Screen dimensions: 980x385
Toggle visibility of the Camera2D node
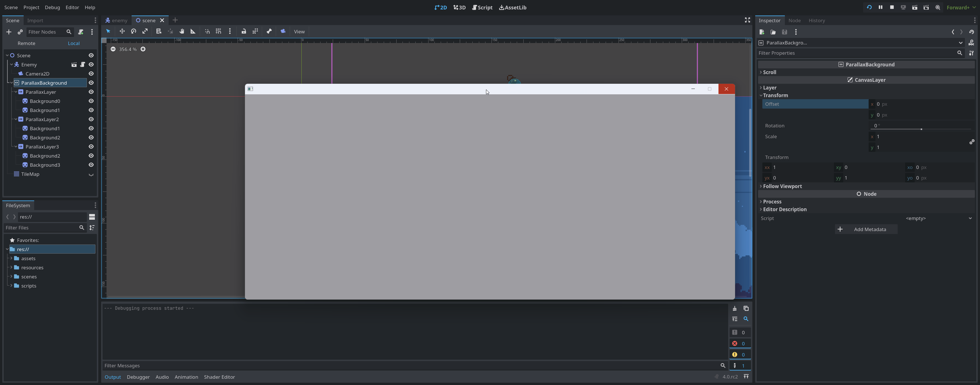coord(91,74)
